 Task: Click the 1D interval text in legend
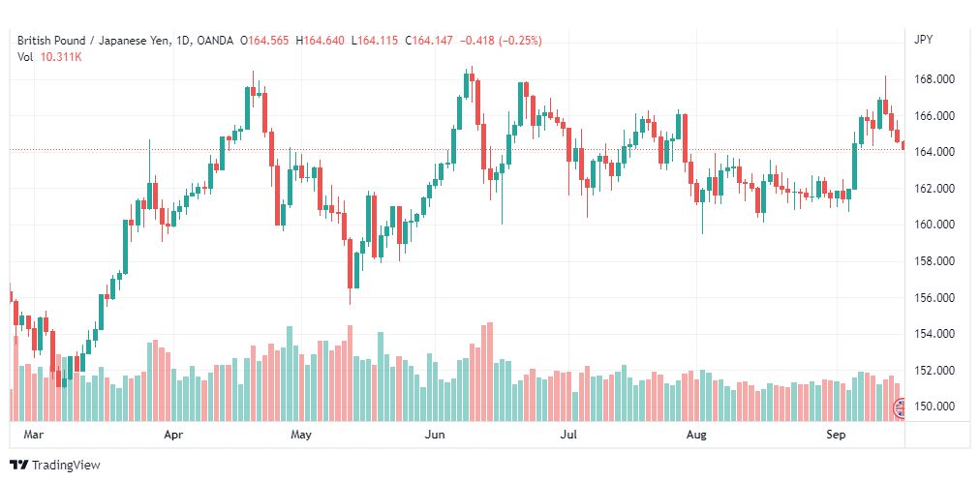click(182, 41)
